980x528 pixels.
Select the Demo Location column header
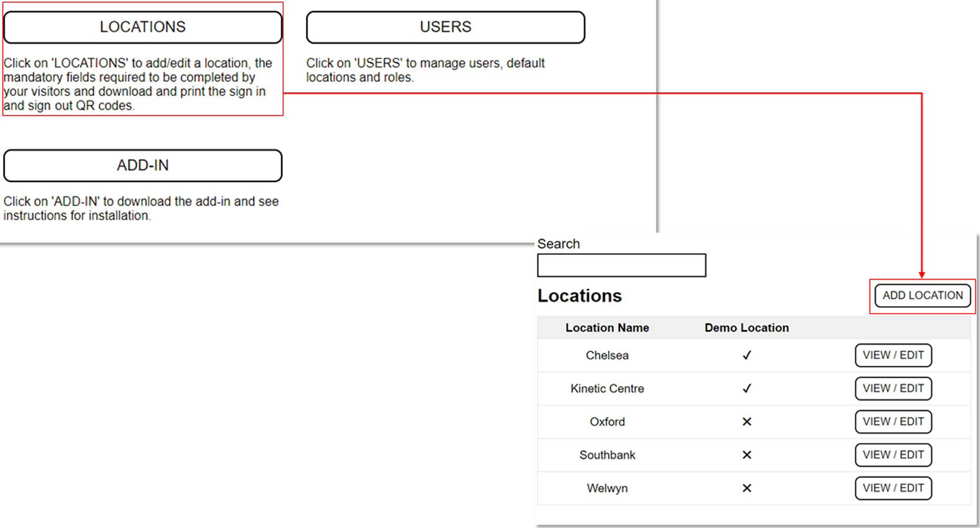pos(746,328)
